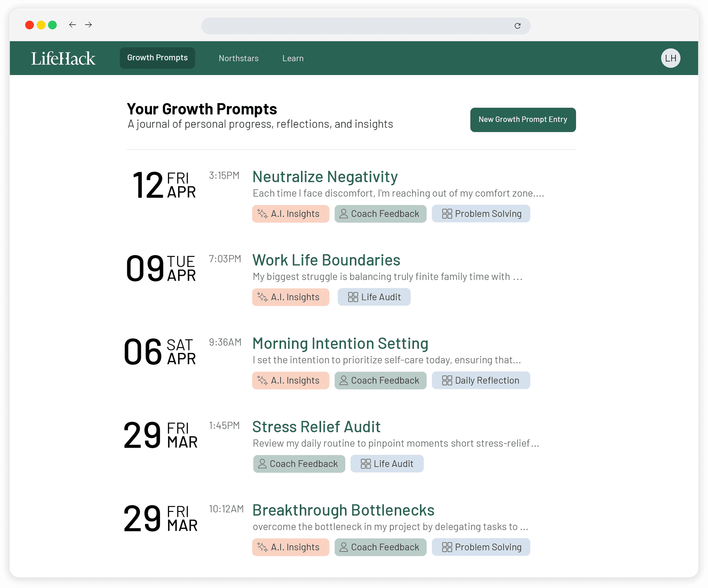The height and width of the screenshot is (588, 708).
Task: Click New Growth Prompt Entry button
Action: point(523,120)
